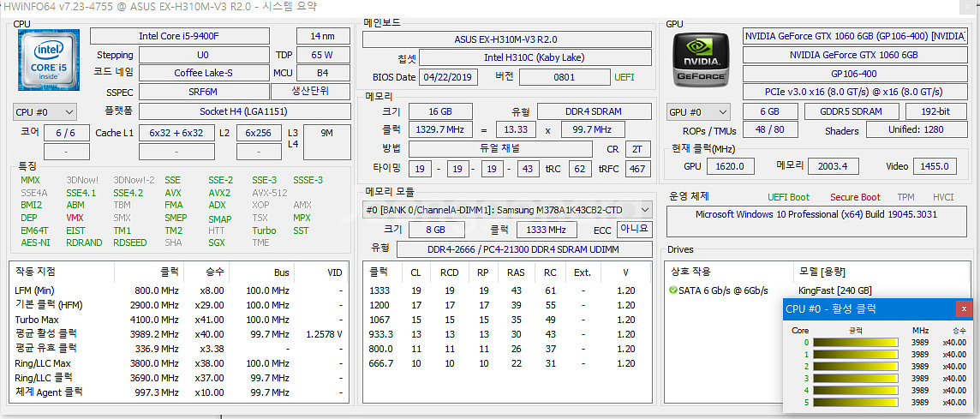Click the 933.3 MHz memory timing row
This screenshot has height=419, width=980.
point(507,334)
